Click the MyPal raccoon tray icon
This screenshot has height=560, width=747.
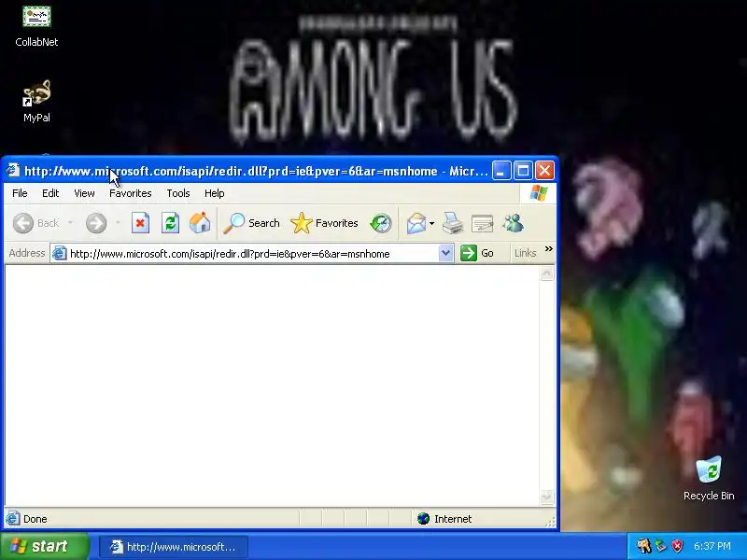[x=643, y=546]
